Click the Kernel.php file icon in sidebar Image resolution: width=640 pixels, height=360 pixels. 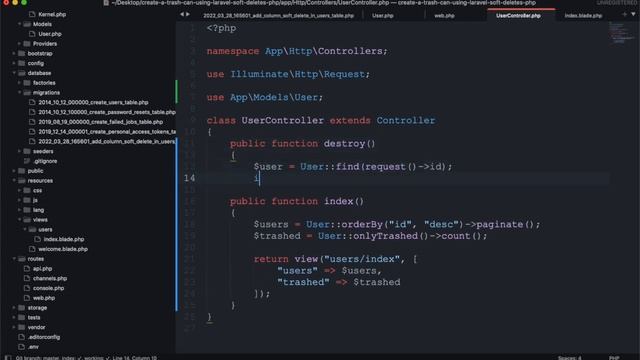(x=32, y=14)
